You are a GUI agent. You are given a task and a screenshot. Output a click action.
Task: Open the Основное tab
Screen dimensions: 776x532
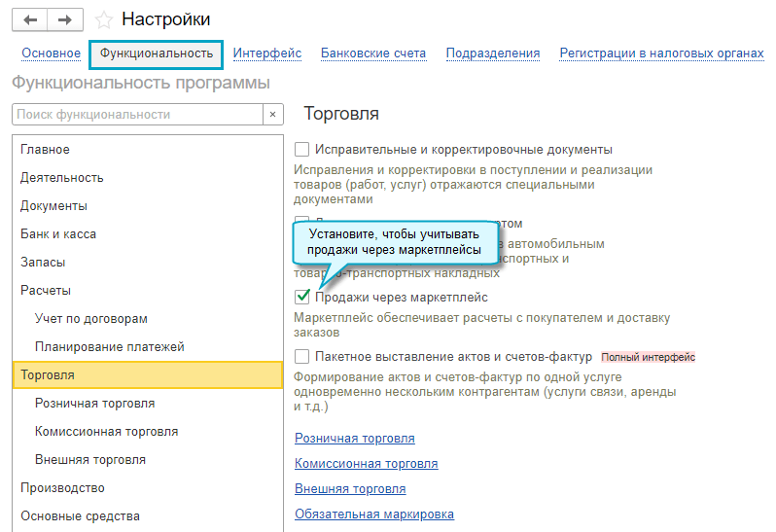[x=51, y=53]
